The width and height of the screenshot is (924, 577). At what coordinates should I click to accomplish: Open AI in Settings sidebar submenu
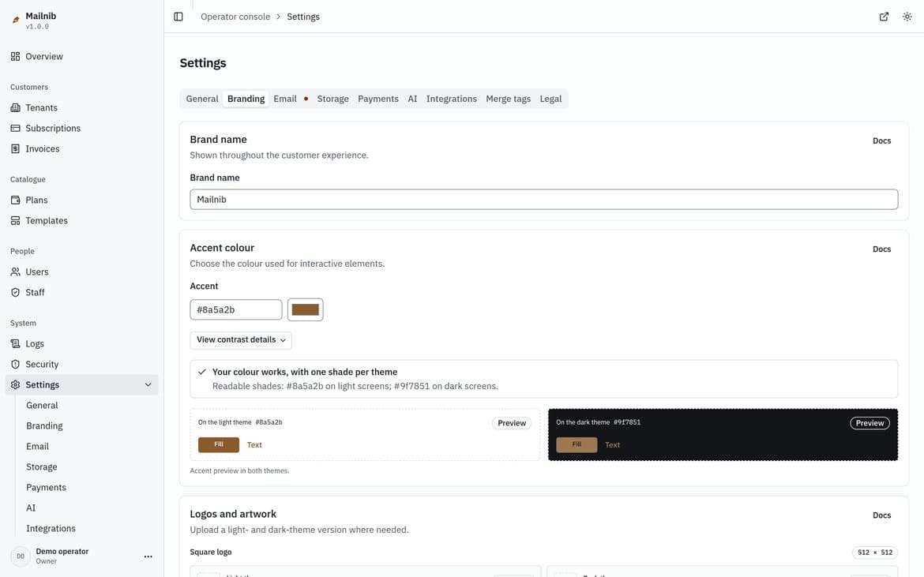31,508
